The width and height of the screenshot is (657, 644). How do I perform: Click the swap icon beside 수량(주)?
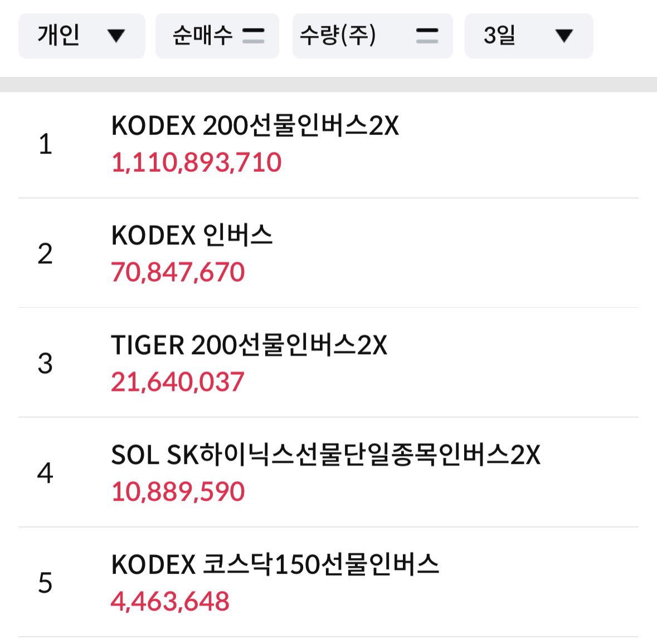click(x=427, y=36)
